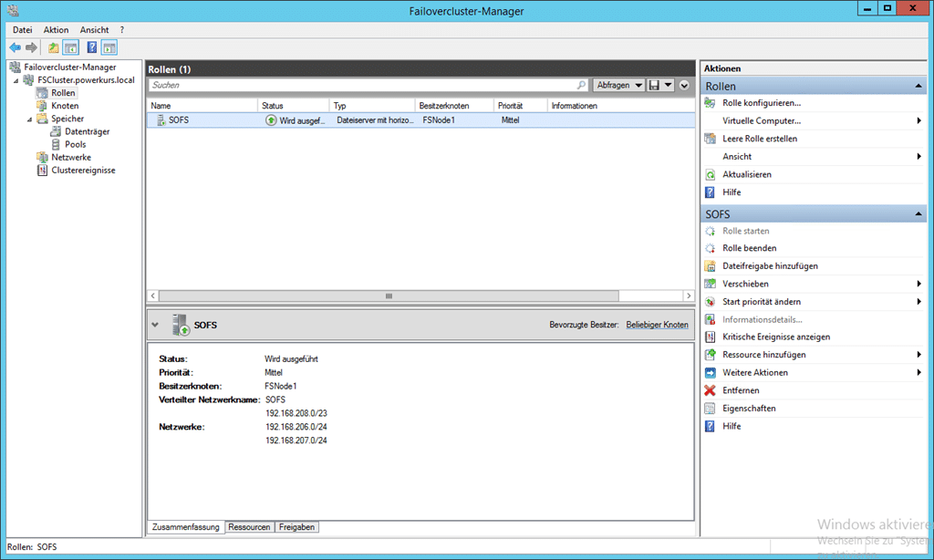
Task: Open the Datei menu
Action: tap(23, 30)
